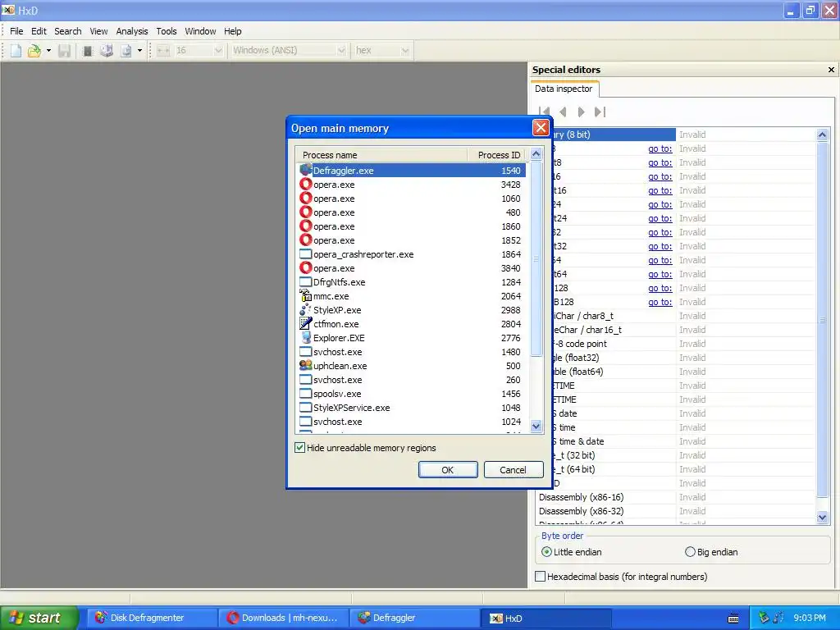The height and width of the screenshot is (630, 840).
Task: Open the Search menu
Action: tap(68, 31)
